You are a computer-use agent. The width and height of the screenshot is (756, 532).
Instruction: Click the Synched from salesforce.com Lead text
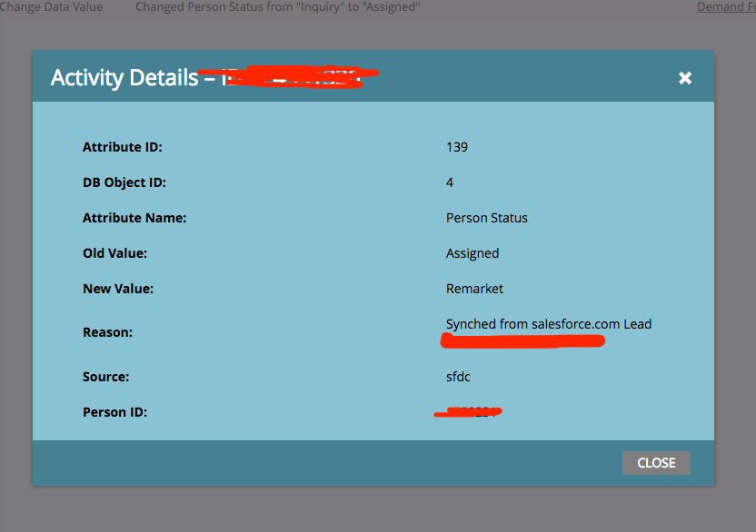pyautogui.click(x=549, y=324)
